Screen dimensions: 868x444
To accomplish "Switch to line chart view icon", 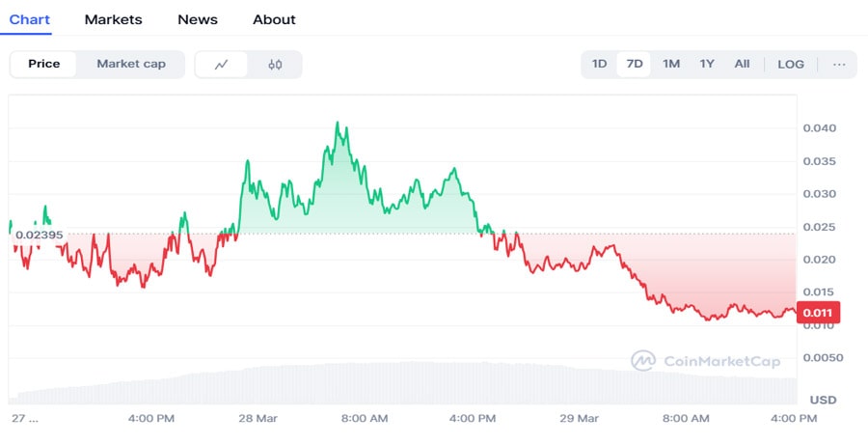I will pos(221,65).
